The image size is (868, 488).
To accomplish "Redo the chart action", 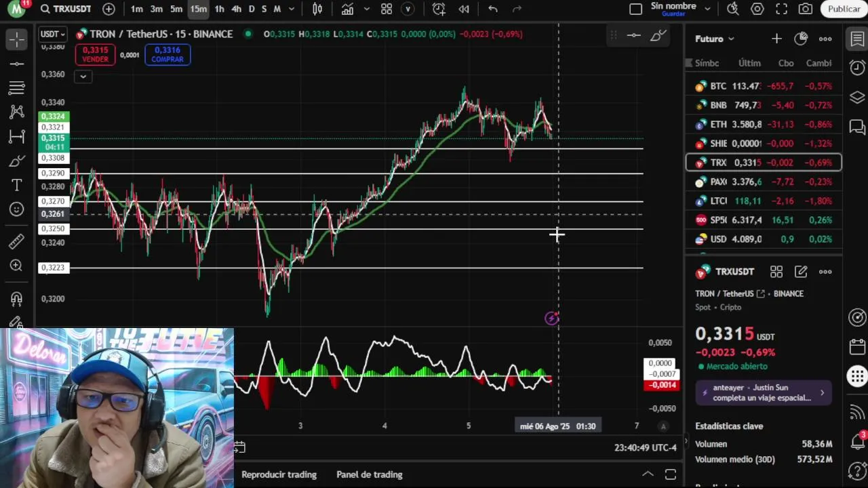I will coord(517,9).
